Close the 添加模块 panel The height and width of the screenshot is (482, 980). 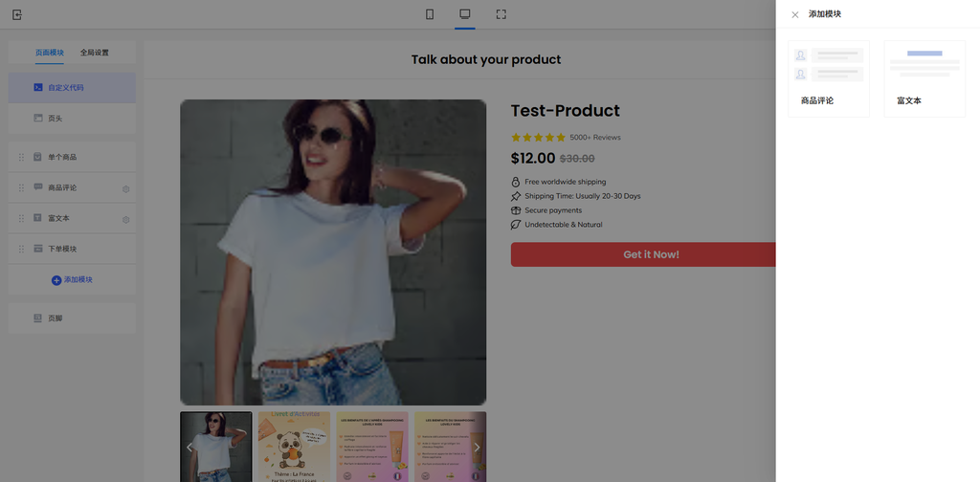[795, 14]
